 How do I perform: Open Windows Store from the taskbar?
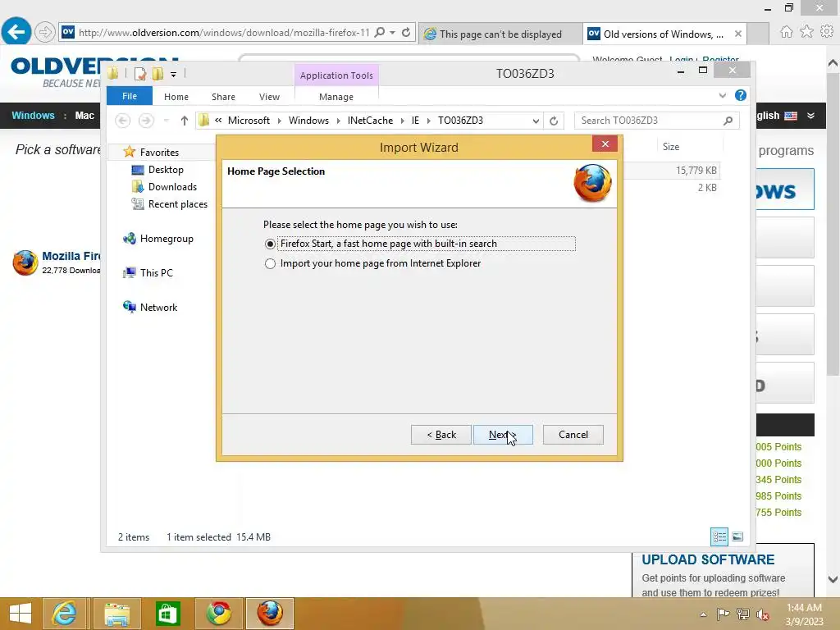click(167, 614)
